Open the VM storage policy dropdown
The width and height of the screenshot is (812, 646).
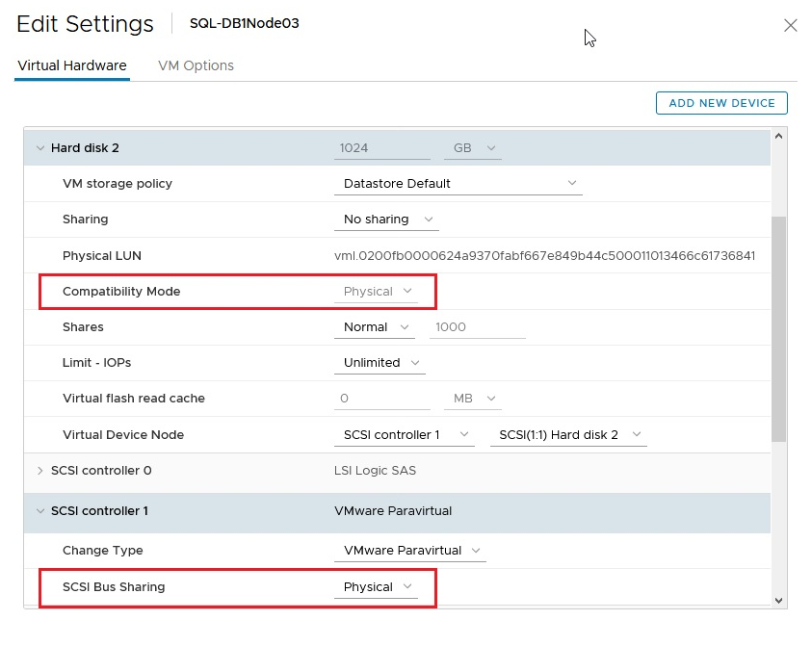(458, 184)
